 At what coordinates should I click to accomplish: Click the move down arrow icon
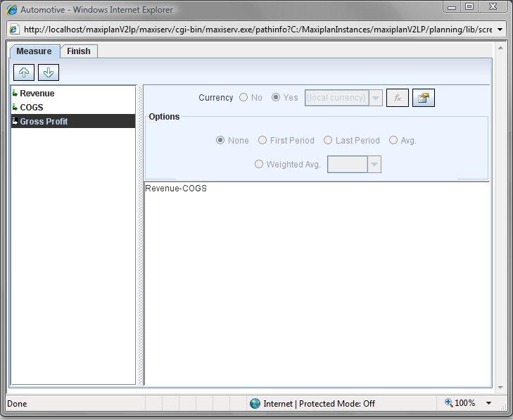(49, 72)
